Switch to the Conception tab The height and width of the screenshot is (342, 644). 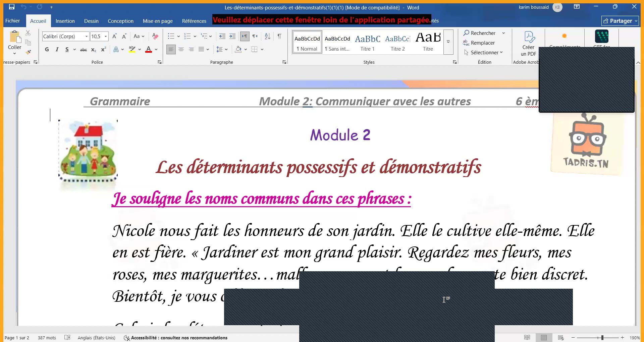click(x=120, y=21)
